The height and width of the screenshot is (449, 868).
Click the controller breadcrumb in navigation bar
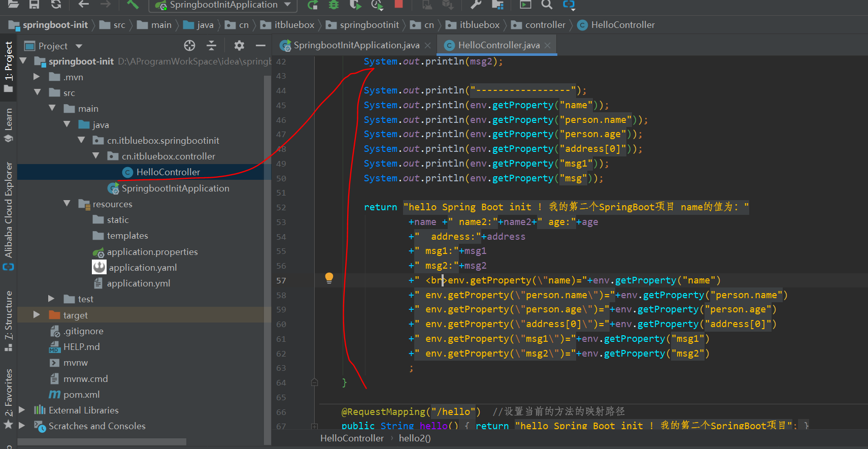[539, 25]
